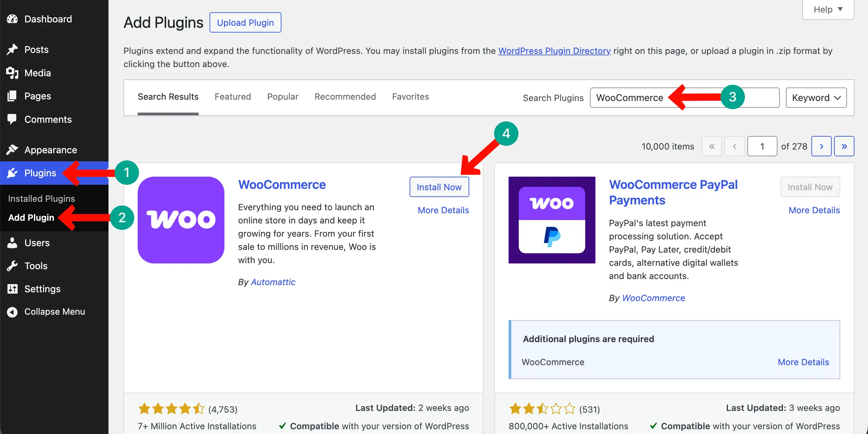868x434 pixels.
Task: Open the Media menu item
Action: [54, 73]
